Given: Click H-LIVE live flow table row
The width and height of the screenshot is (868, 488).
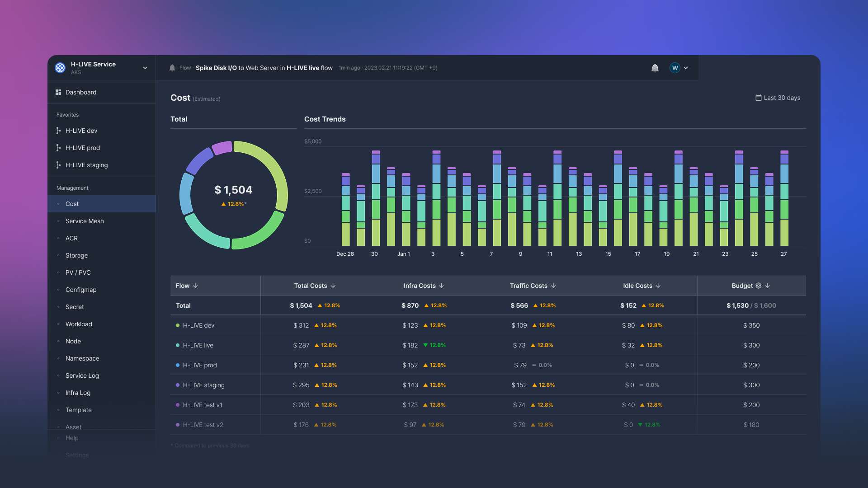Looking at the screenshot, I should (x=198, y=345).
